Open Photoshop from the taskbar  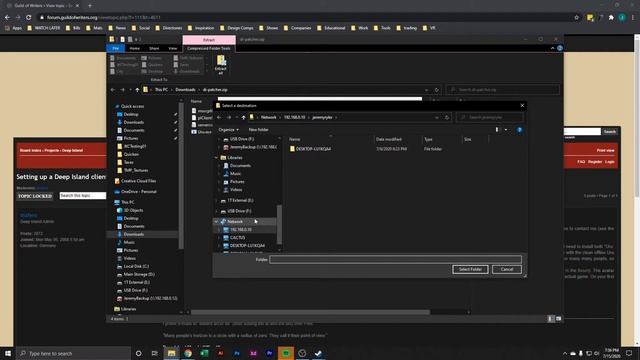(237, 353)
